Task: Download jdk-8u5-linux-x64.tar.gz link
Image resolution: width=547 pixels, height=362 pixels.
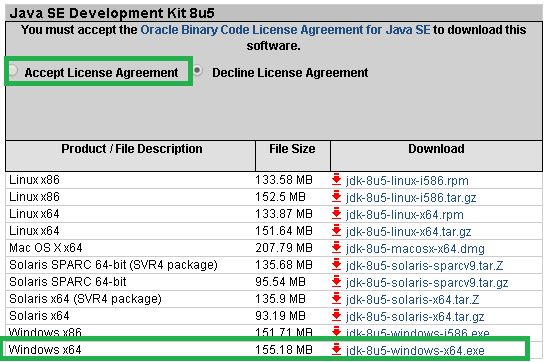Action: pyautogui.click(x=409, y=232)
